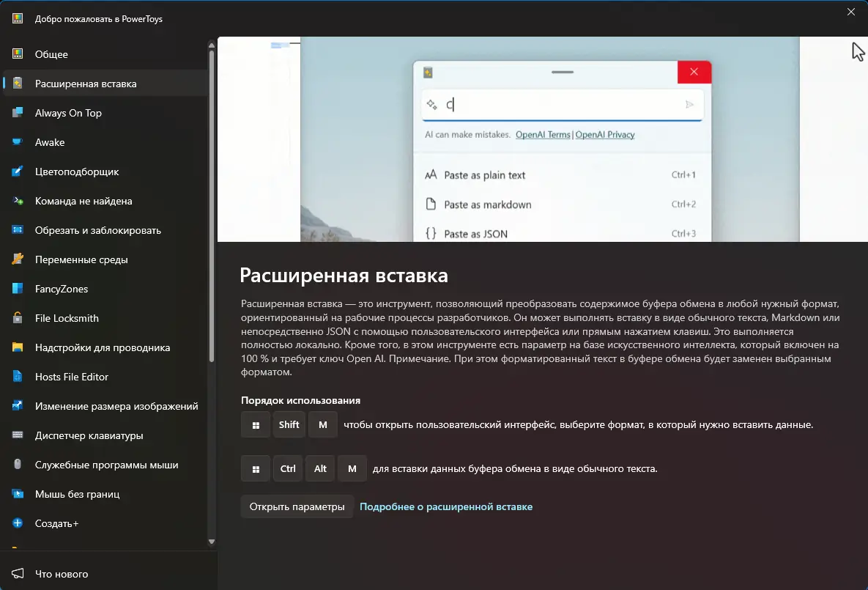Click the Расширенная вставка sidebar icon
The width and height of the screenshot is (868, 590).
(x=18, y=83)
